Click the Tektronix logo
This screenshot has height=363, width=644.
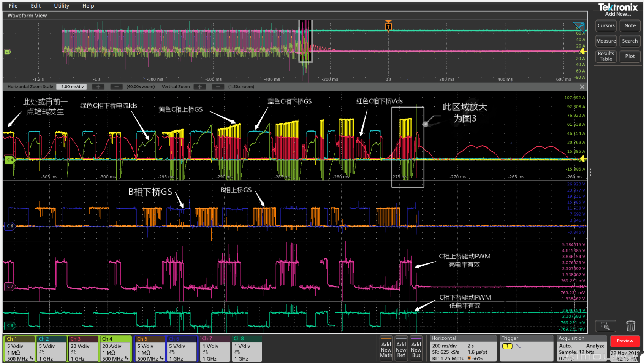[x=618, y=7]
